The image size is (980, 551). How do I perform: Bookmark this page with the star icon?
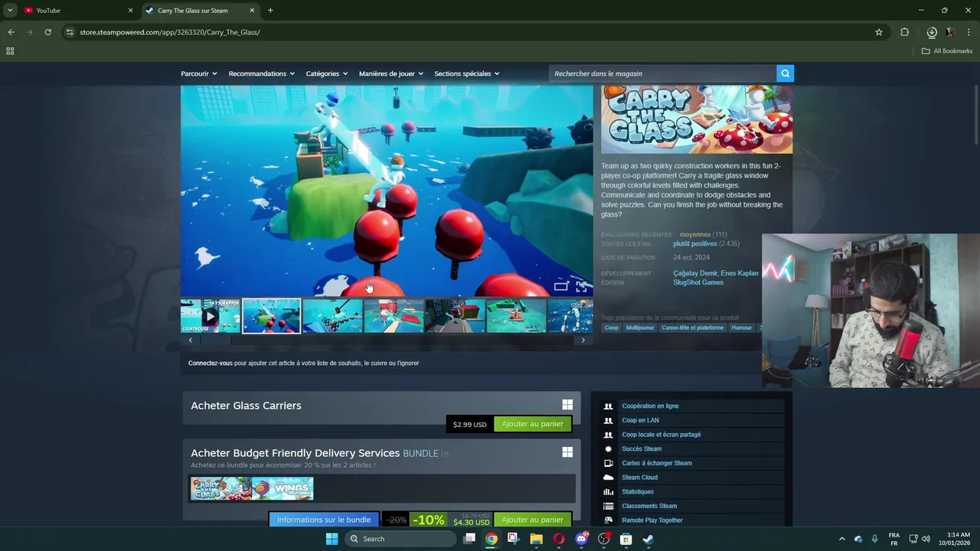pyautogui.click(x=879, y=32)
